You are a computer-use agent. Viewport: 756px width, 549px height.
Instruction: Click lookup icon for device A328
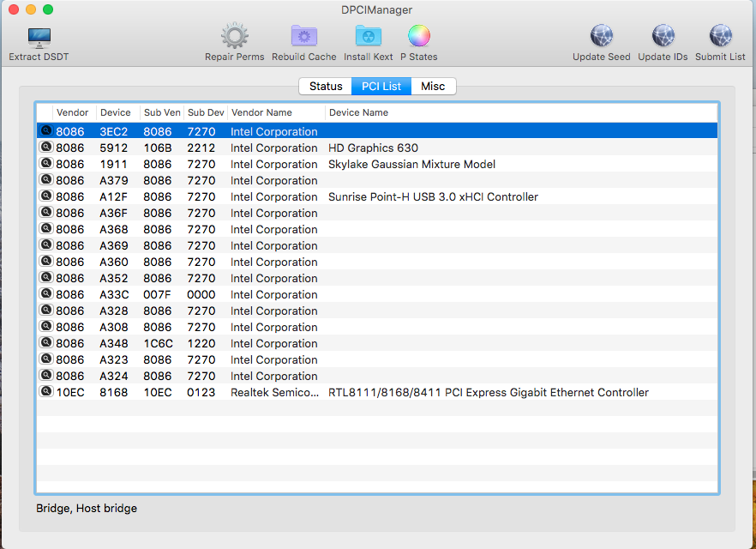[x=45, y=311]
